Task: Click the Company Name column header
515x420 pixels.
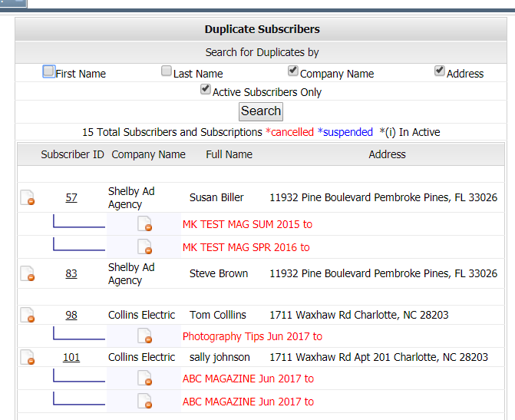Action: coord(148,154)
